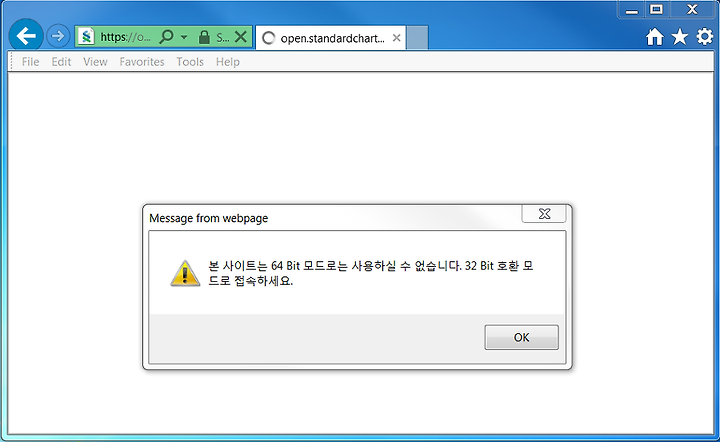
Task: Open the Favorites menu
Action: 142,62
